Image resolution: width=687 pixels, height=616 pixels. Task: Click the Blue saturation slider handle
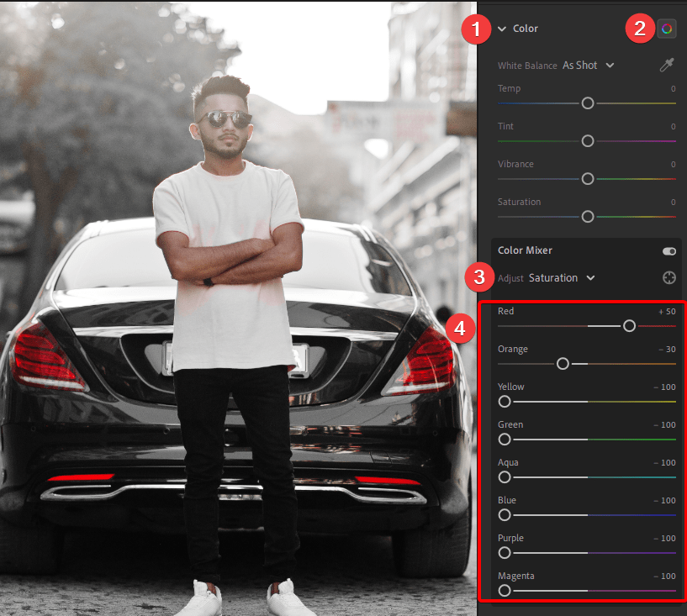tap(505, 514)
